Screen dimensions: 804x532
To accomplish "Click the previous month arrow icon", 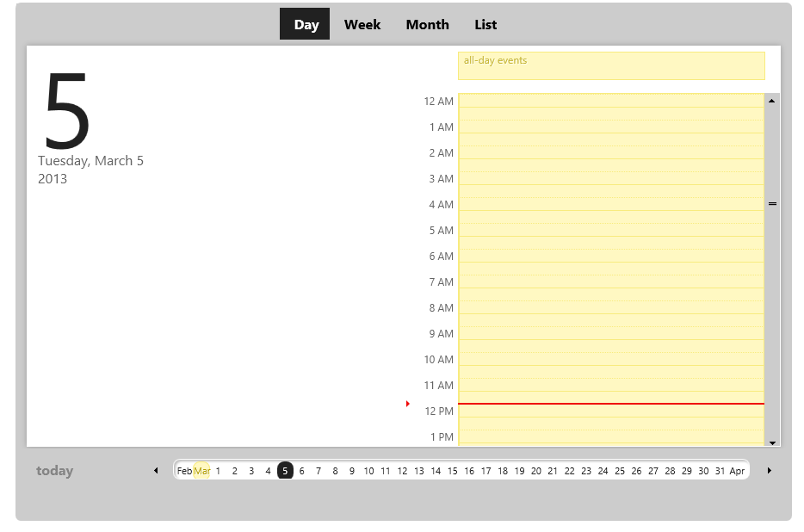I will pyautogui.click(x=156, y=471).
